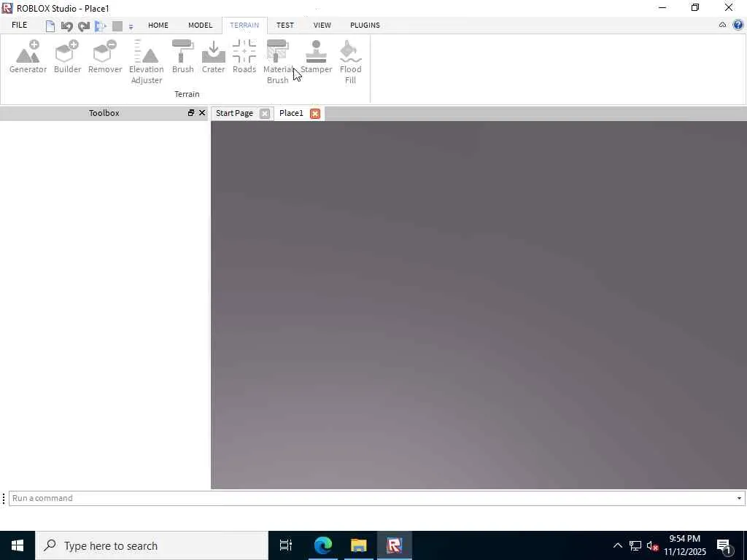Select the terrain Generator tool
Image resolution: width=747 pixels, height=560 pixels.
click(x=28, y=57)
